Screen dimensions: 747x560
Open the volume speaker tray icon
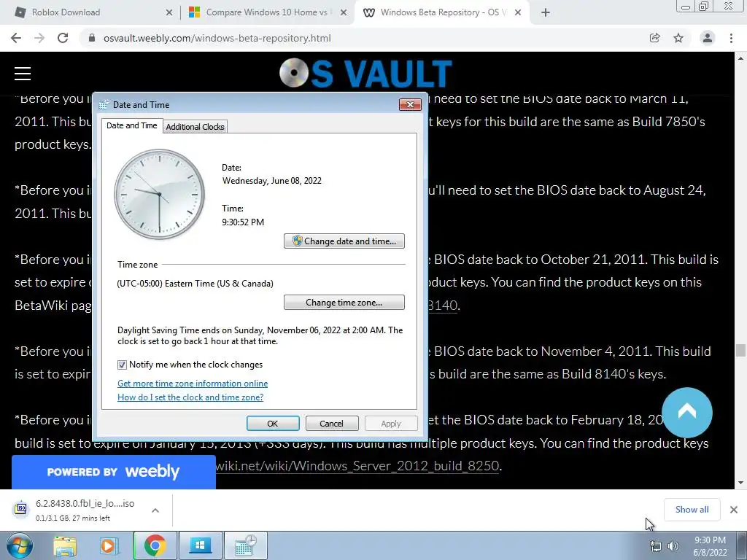coord(673,547)
